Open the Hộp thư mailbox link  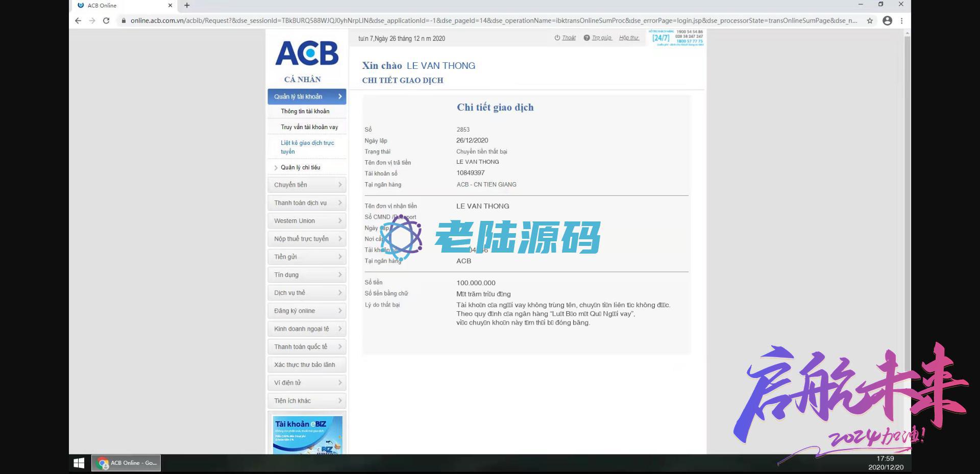[x=629, y=38]
